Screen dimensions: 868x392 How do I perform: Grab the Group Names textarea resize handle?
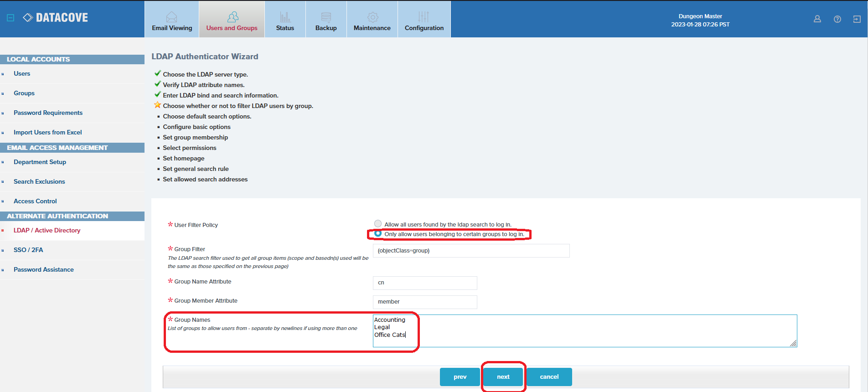[793, 344]
